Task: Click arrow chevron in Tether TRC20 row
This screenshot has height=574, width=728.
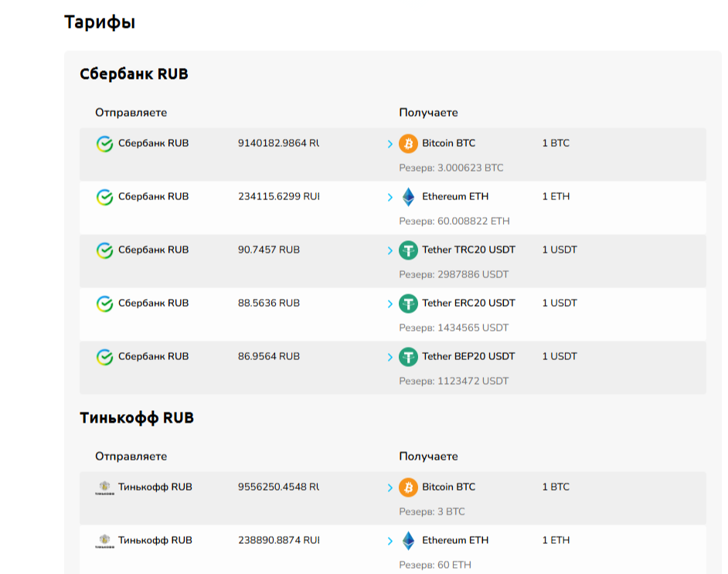Action: [390, 251]
